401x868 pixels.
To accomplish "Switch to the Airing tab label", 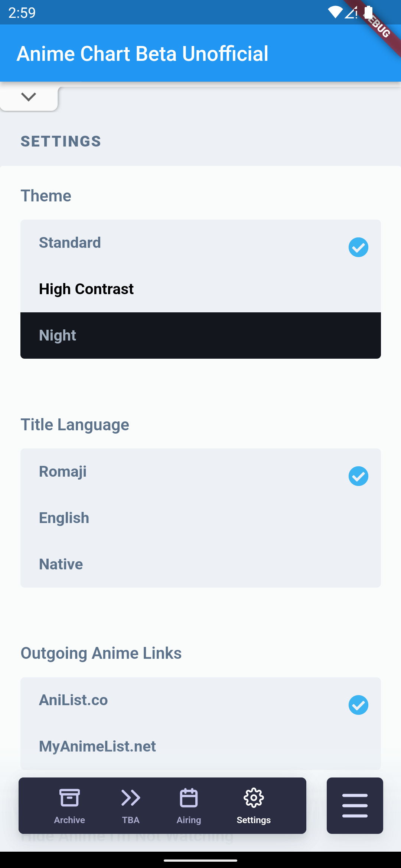I will tap(189, 820).
